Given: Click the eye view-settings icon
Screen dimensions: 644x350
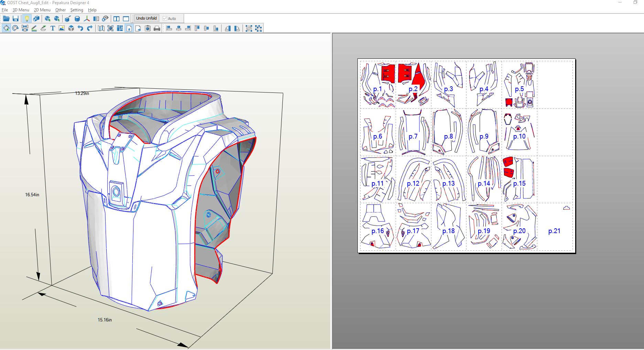Looking at the screenshot, I should pyautogui.click(x=105, y=19).
